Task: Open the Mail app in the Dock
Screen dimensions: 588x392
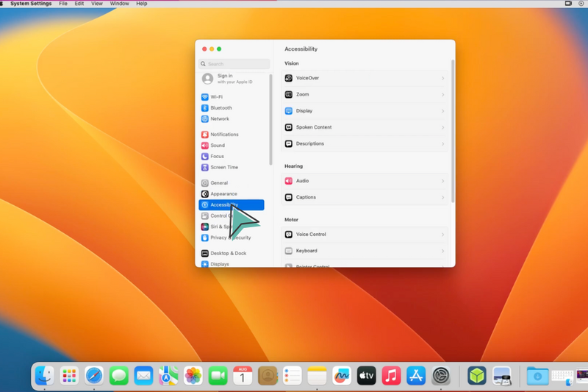Action: [143, 376]
